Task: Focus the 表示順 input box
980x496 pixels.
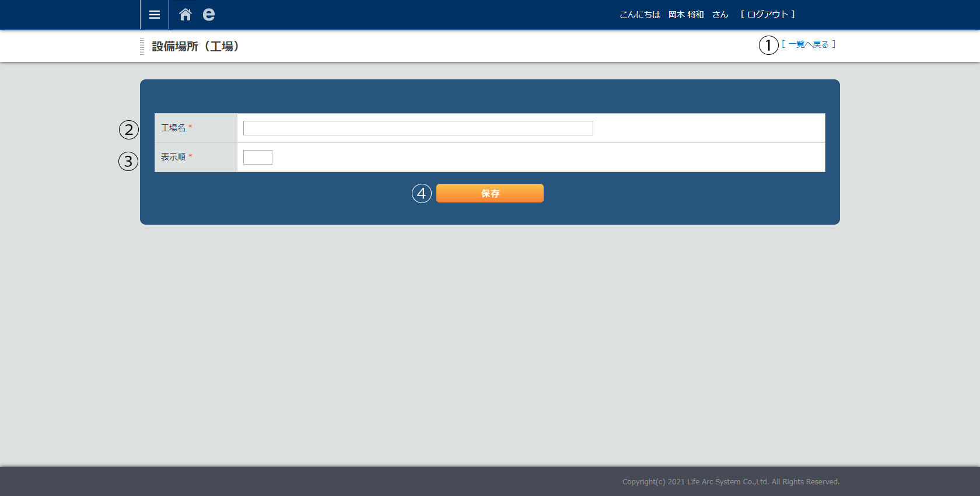Action: pos(258,158)
